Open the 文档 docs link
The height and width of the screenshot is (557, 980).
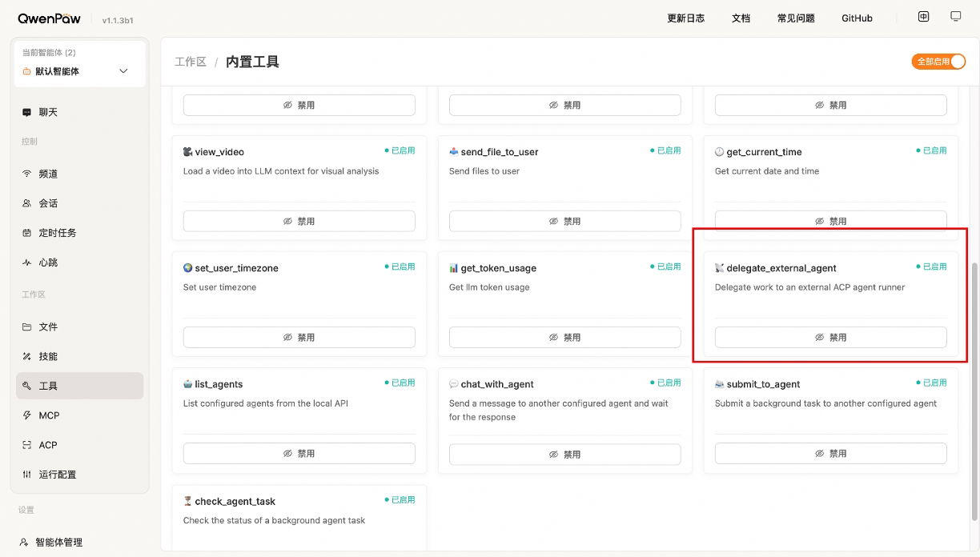(741, 18)
